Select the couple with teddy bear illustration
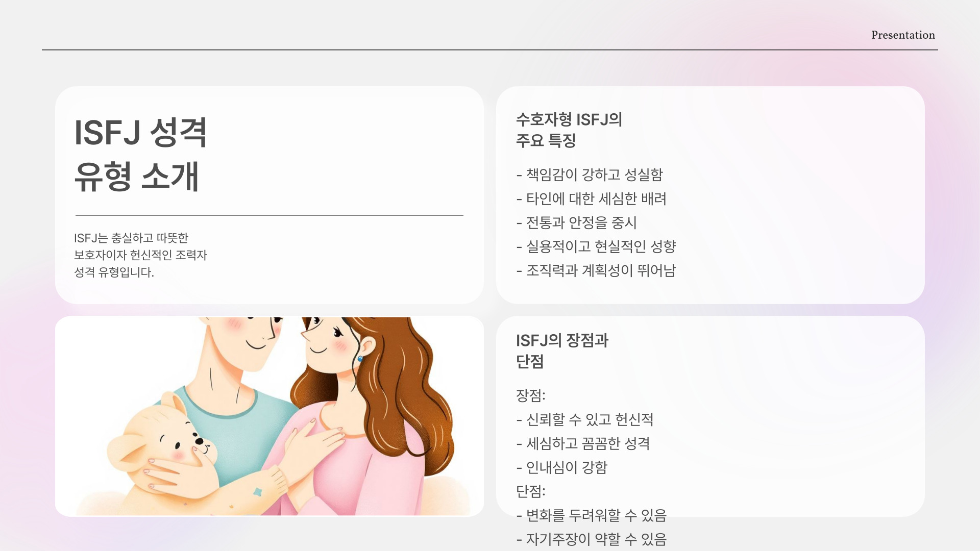980x551 pixels. 269,416
